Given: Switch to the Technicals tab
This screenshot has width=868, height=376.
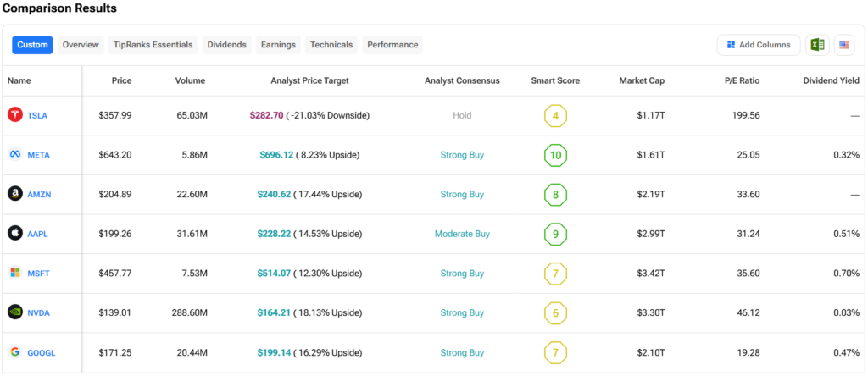Looking at the screenshot, I should (331, 45).
